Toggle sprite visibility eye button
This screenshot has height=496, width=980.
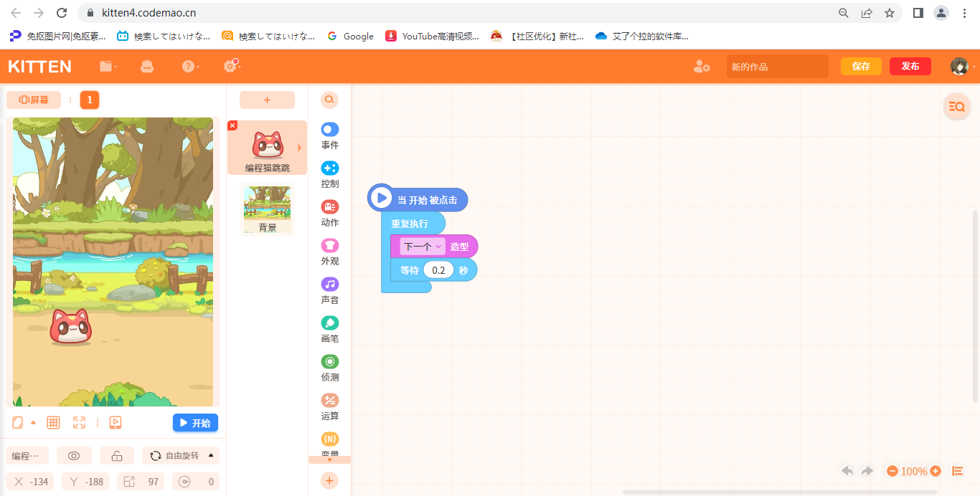(x=74, y=456)
